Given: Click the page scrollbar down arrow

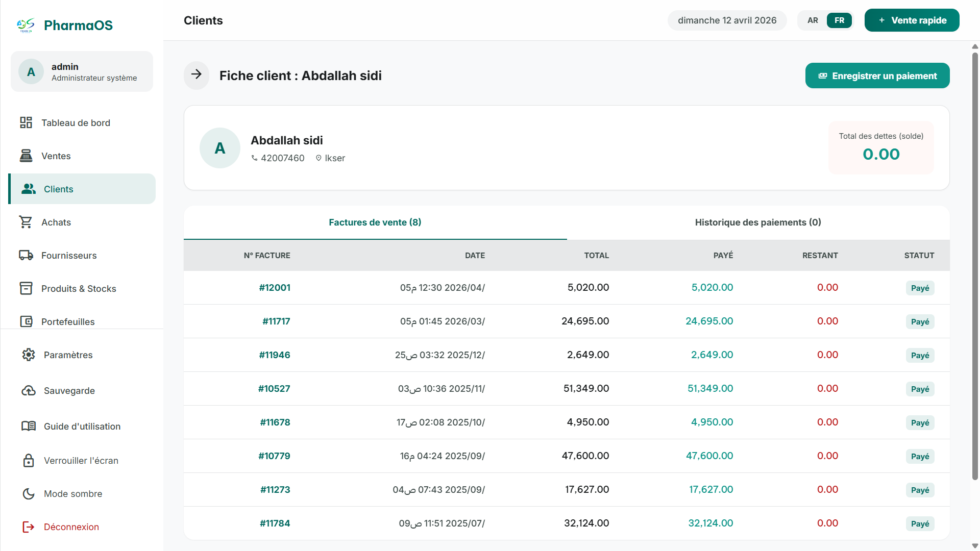Looking at the screenshot, I should tap(975, 545).
